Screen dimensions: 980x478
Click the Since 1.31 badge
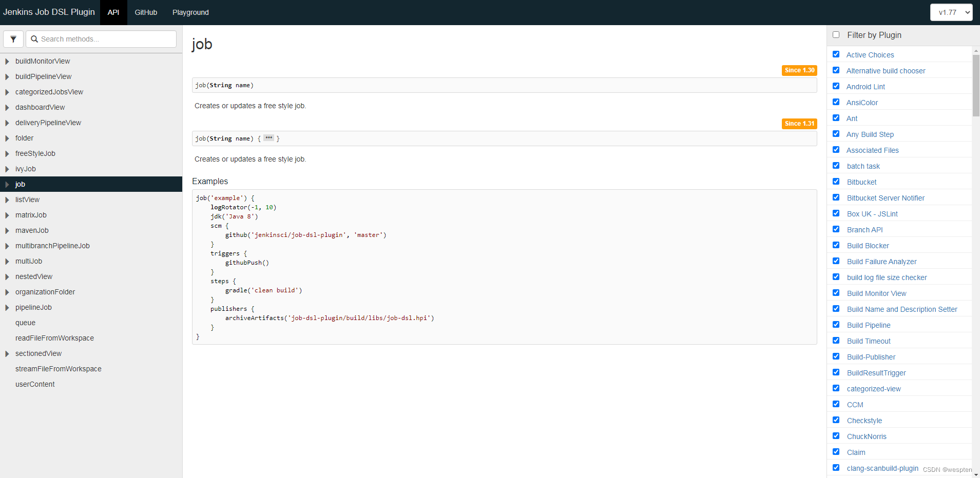tap(799, 124)
